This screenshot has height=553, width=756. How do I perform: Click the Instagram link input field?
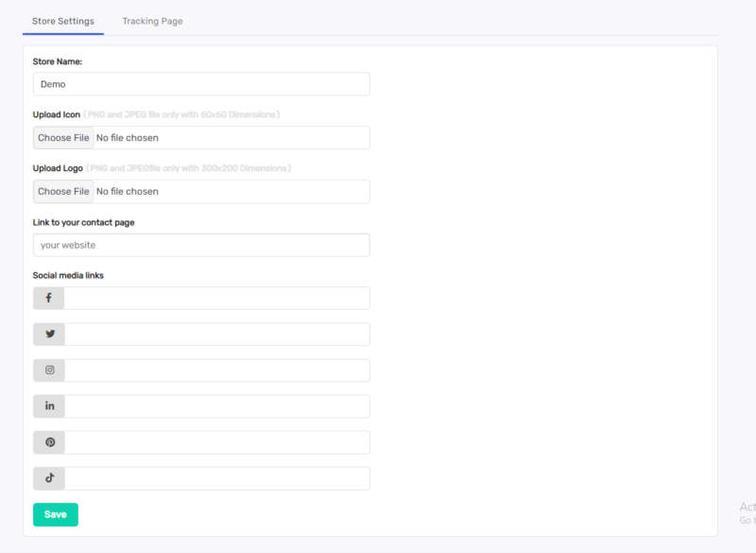[x=217, y=371]
